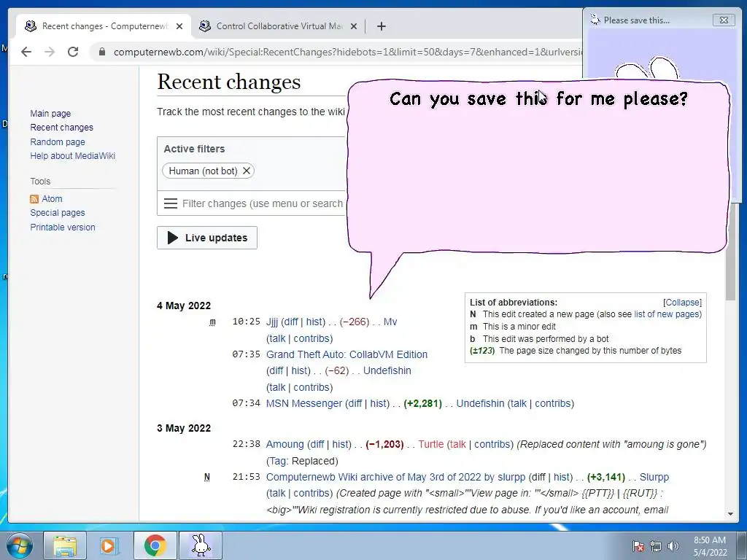Go to Random page

58,141
